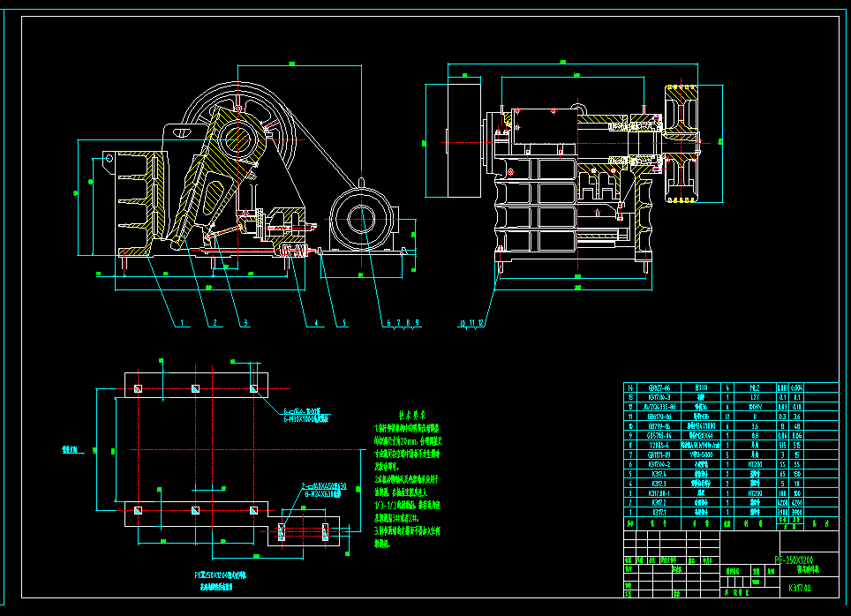Click the K317.3 cell in parts list
Viewport: 851px width, 616px height.
[x=659, y=483]
